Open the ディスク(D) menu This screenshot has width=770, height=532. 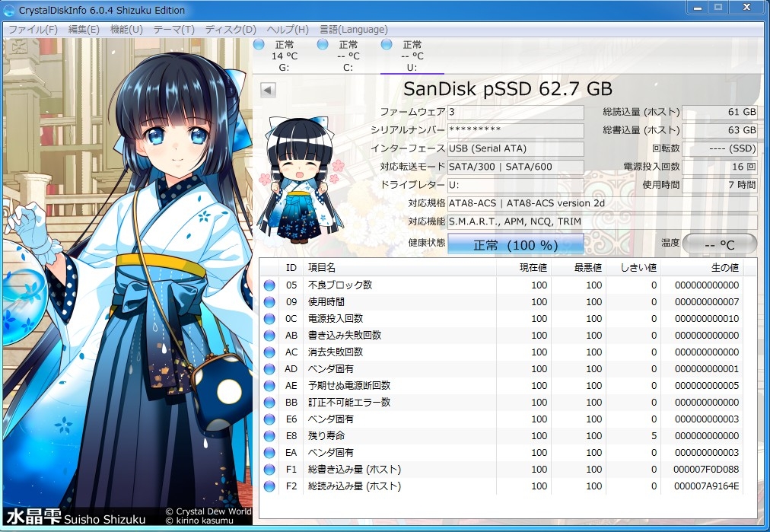[231, 30]
